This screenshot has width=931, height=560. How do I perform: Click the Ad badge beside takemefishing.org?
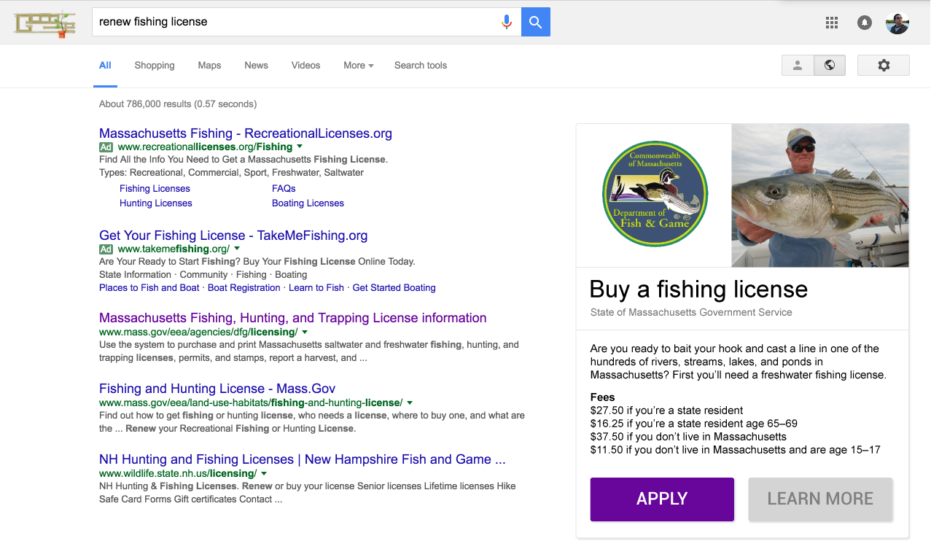tap(106, 249)
